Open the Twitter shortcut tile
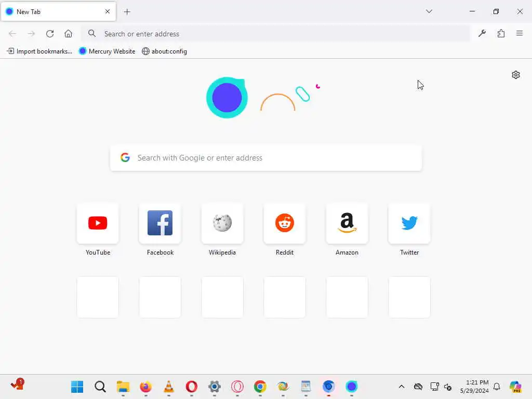Screen dimensions: 532x399 pyautogui.click(x=409, y=223)
